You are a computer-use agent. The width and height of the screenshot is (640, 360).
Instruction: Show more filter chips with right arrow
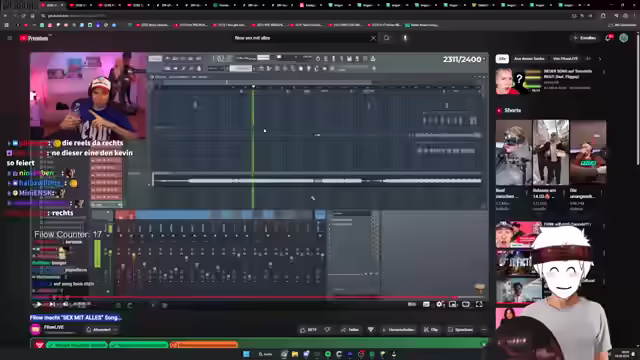pyautogui.click(x=600, y=59)
